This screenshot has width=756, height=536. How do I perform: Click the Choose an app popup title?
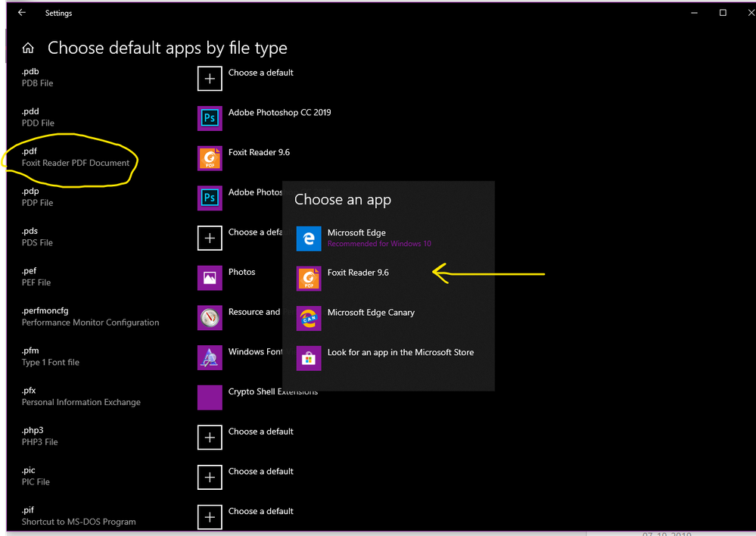coord(343,200)
